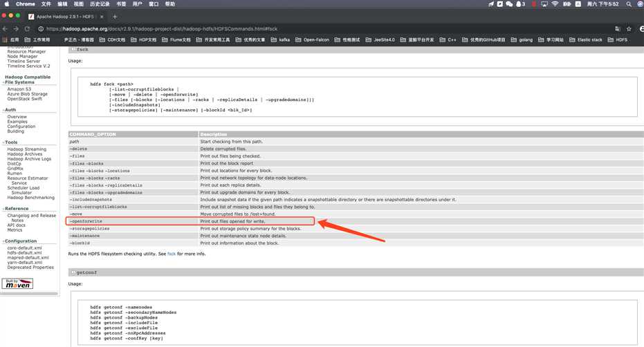Open core-default.xml sidebar link
Image resolution: width=644 pixels, height=347 pixels.
click(x=25, y=248)
